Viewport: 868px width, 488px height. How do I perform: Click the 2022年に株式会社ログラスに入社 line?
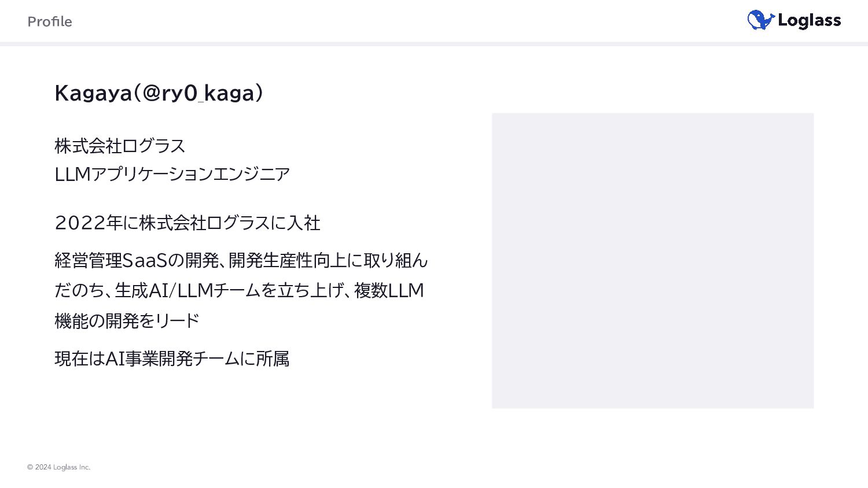[x=187, y=223]
